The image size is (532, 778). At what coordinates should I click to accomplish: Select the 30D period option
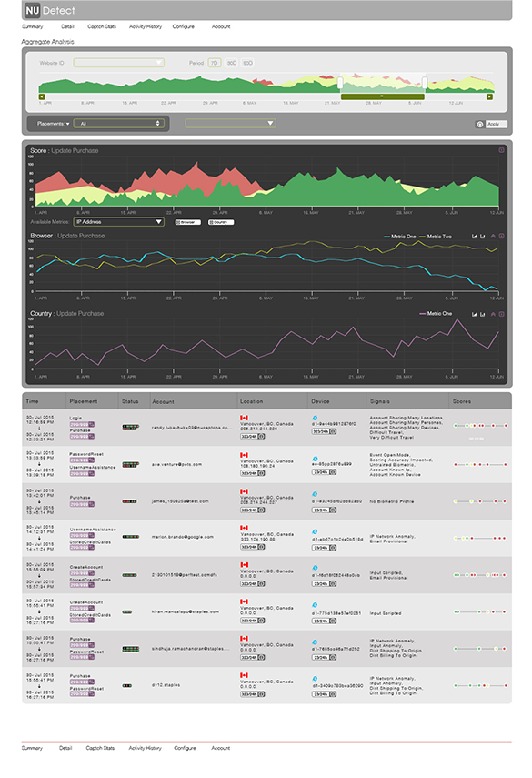click(x=232, y=63)
